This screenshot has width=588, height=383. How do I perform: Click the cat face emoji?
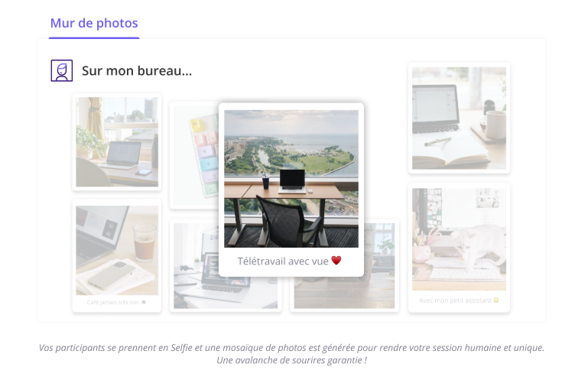[x=496, y=300]
